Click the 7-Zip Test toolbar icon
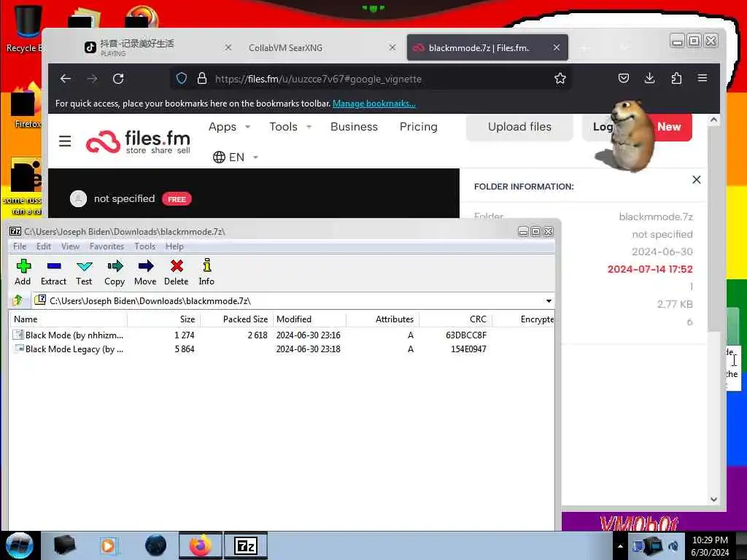Viewport: 747px width, 560px height. [85, 266]
